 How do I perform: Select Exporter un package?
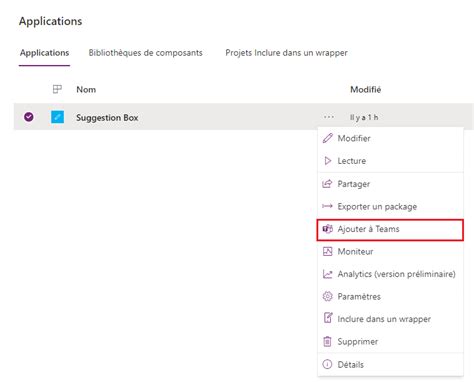[x=390, y=206]
